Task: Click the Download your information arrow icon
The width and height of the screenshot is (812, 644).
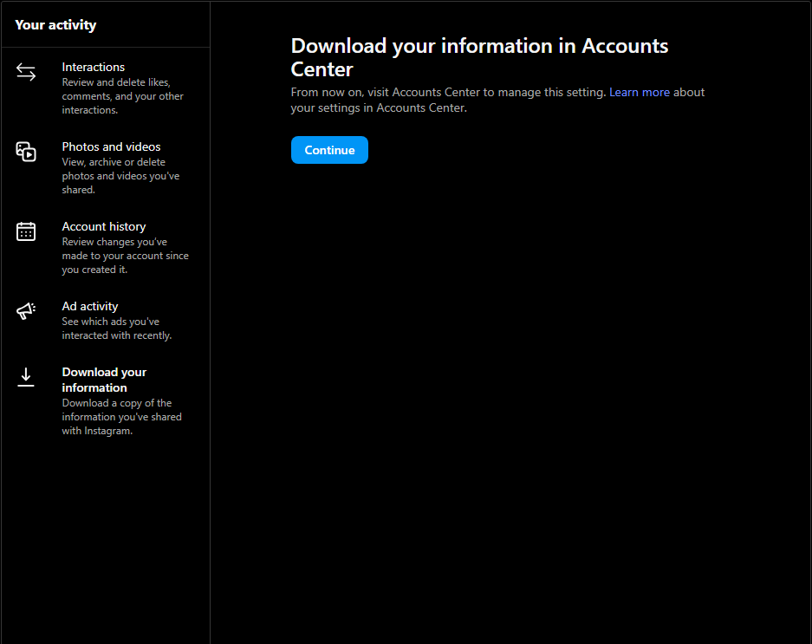Action: 26,377
